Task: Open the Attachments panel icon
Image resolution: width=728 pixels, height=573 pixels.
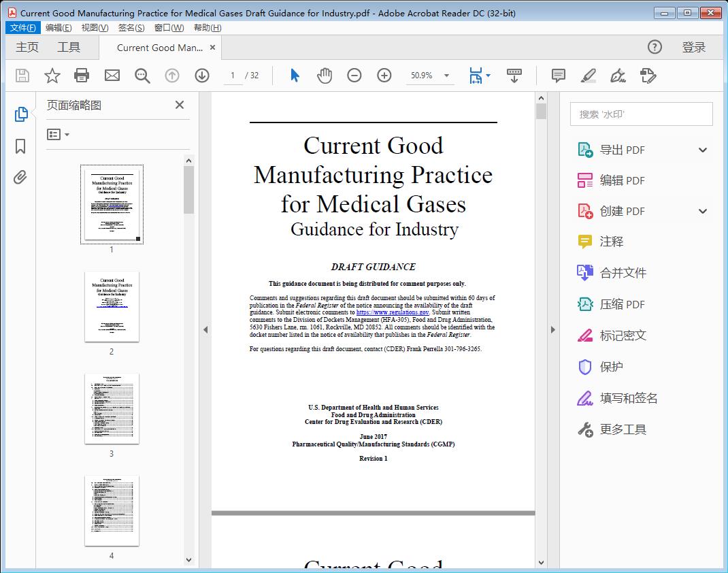Action: (20, 177)
